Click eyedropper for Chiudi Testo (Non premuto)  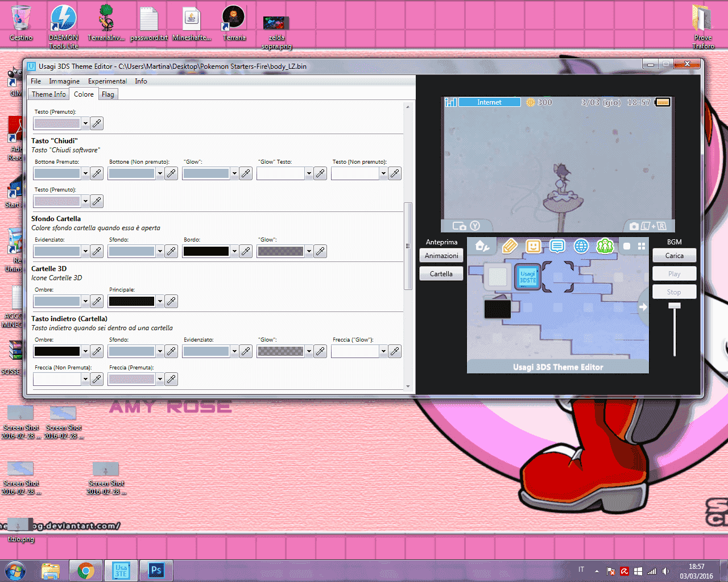pos(395,173)
